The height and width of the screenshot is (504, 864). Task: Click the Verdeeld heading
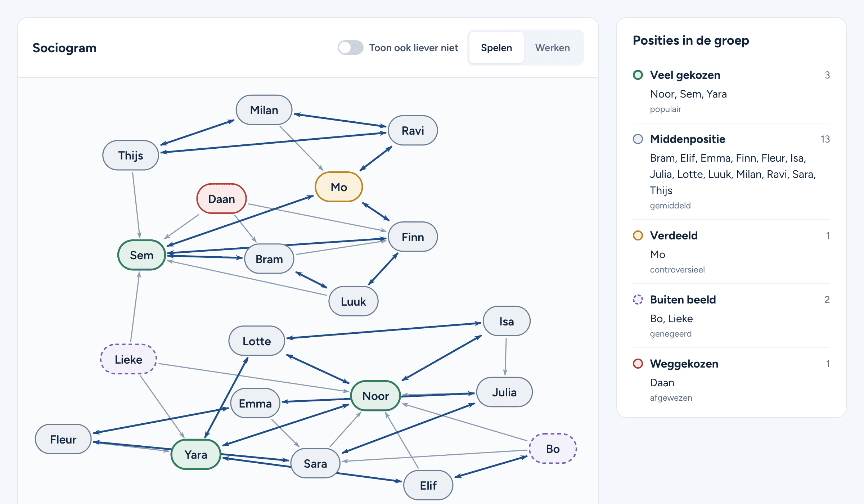click(674, 235)
